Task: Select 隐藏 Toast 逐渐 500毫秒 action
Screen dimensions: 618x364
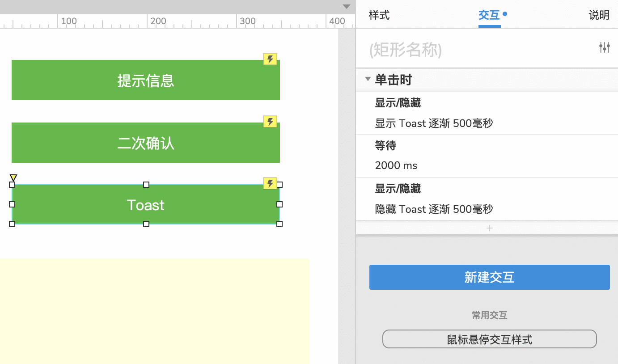Action: 434,209
